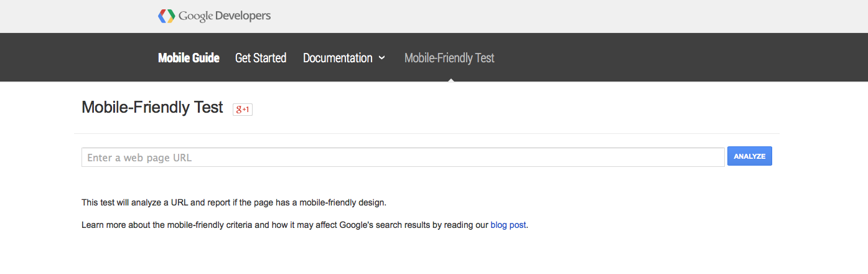The width and height of the screenshot is (868, 274).
Task: Click the Mobile-Friendly Test page heading
Action: (152, 107)
